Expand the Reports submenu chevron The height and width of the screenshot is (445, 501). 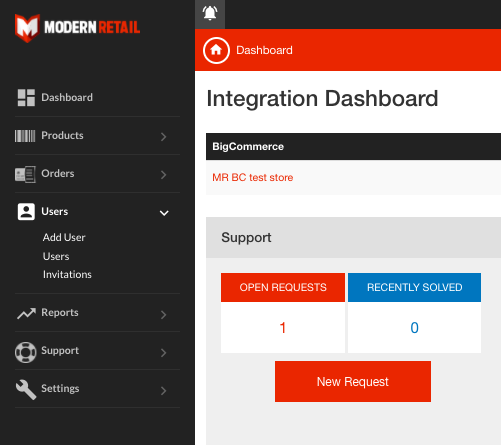pos(163,314)
